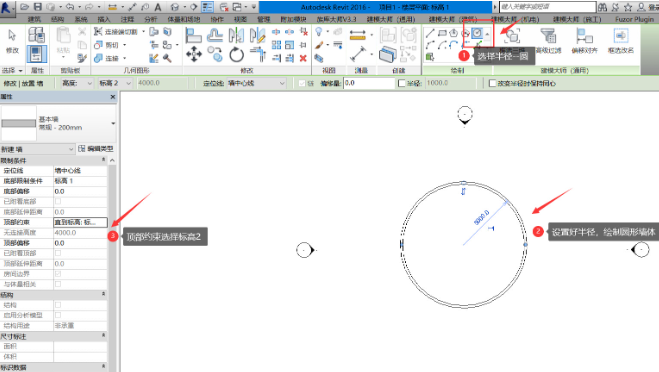Click the 顶部约束 value field
This screenshot has width=659, height=372.
80,222
